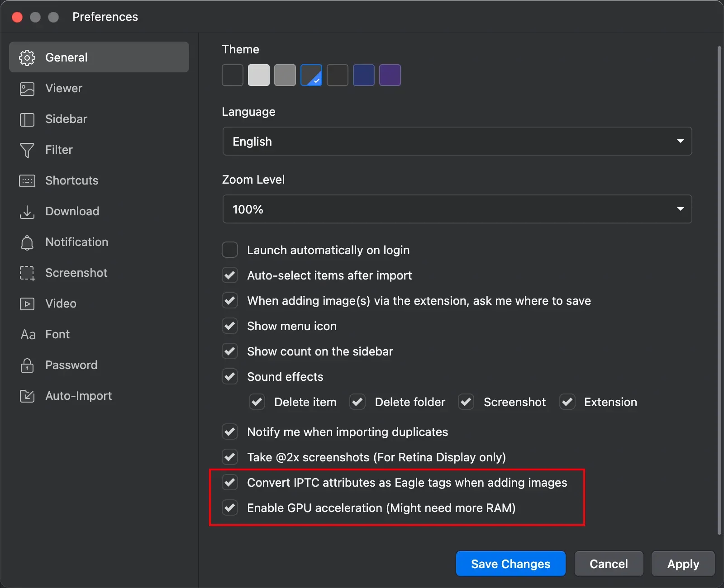Click the General gear icon
Viewport: 724px width, 588px height.
pyautogui.click(x=27, y=57)
